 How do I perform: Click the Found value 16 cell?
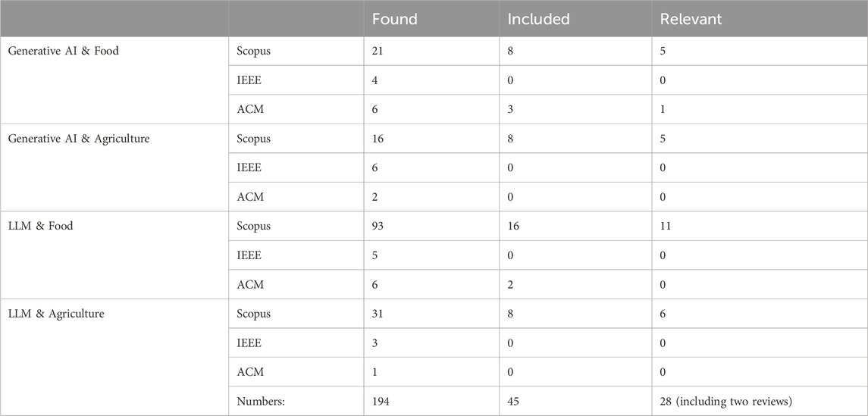click(378, 139)
